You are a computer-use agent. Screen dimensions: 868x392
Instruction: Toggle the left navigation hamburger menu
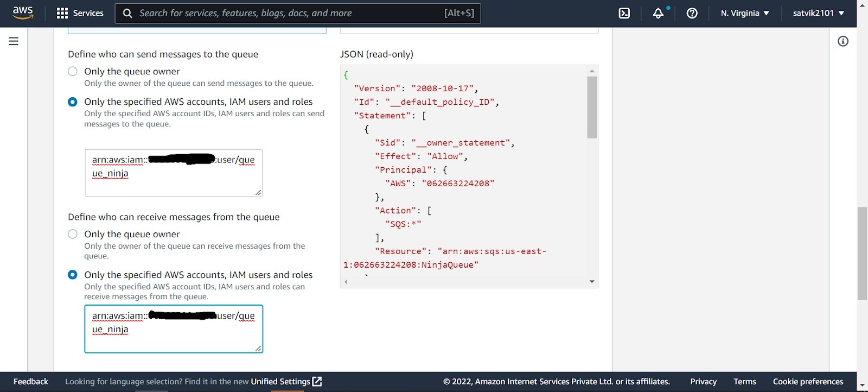[x=14, y=41]
